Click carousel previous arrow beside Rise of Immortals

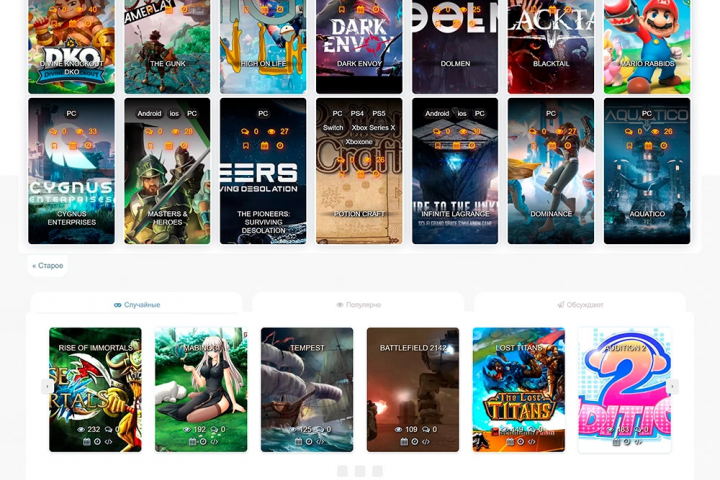pos(47,387)
